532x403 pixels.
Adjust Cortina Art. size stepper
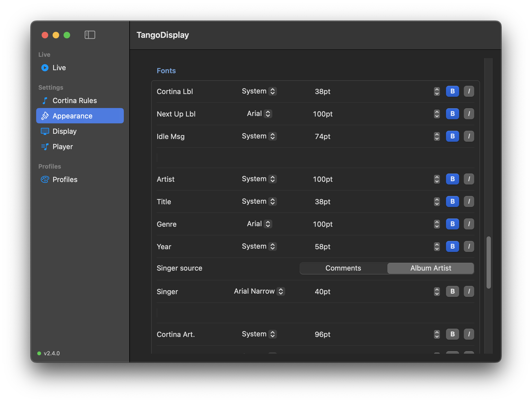tap(437, 334)
